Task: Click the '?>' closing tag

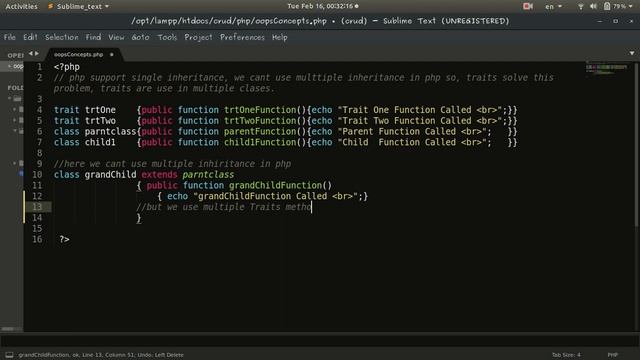Action: pos(64,239)
